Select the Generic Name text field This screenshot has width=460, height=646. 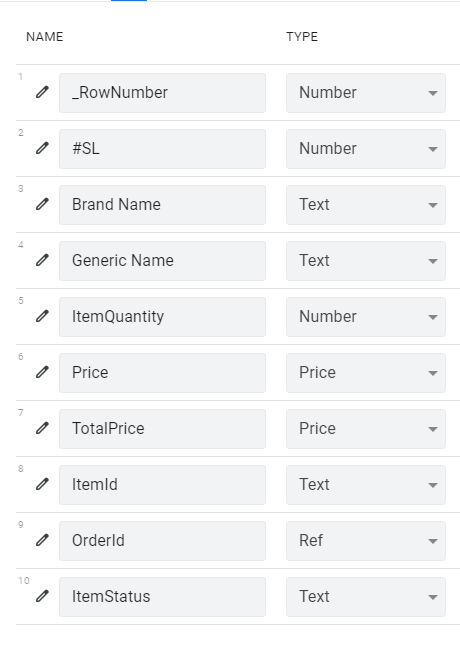point(162,261)
